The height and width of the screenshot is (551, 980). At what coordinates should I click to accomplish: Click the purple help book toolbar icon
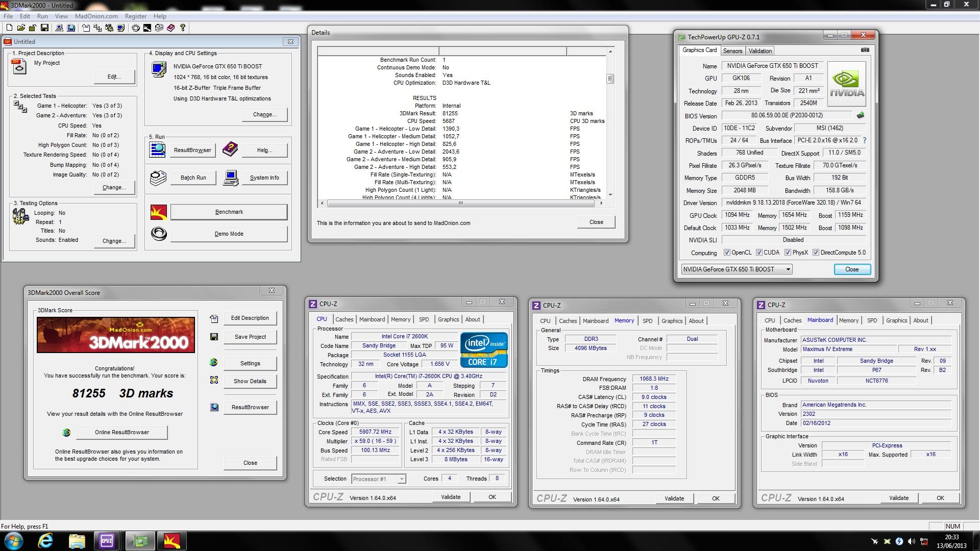[x=170, y=28]
